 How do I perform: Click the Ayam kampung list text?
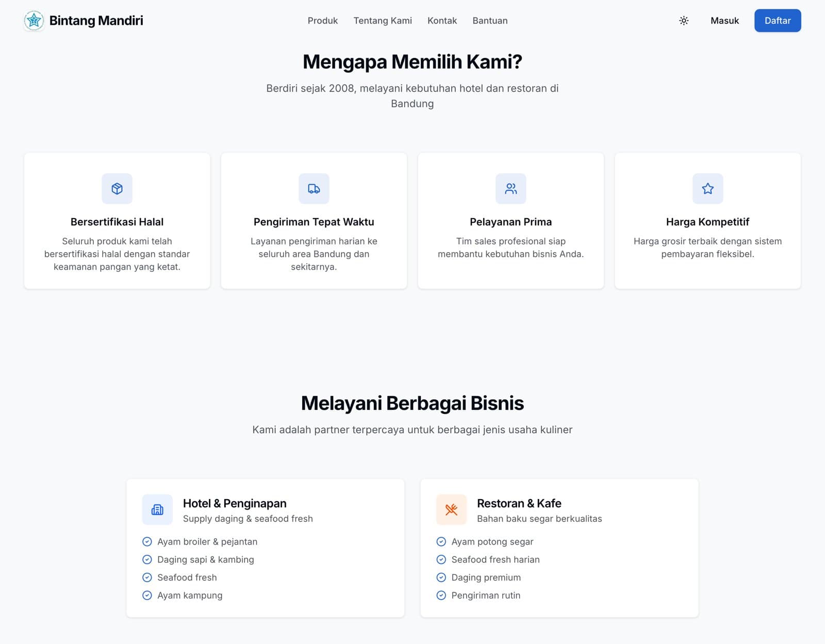tap(190, 596)
